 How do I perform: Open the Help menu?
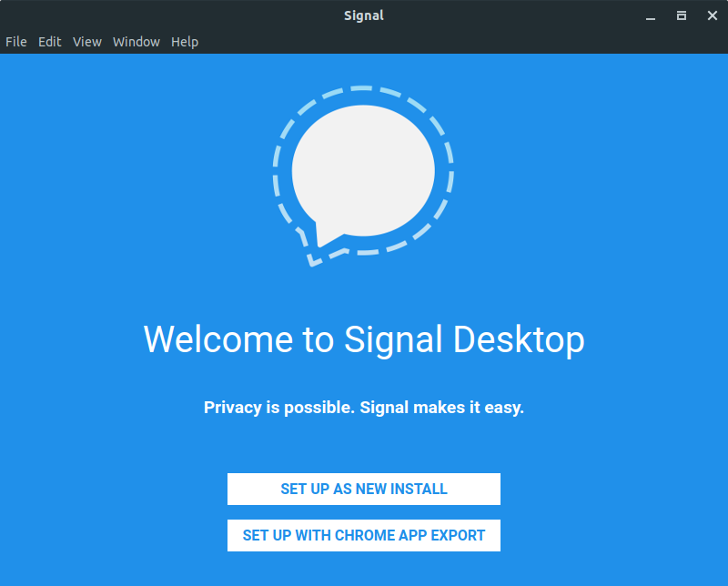pyautogui.click(x=185, y=42)
